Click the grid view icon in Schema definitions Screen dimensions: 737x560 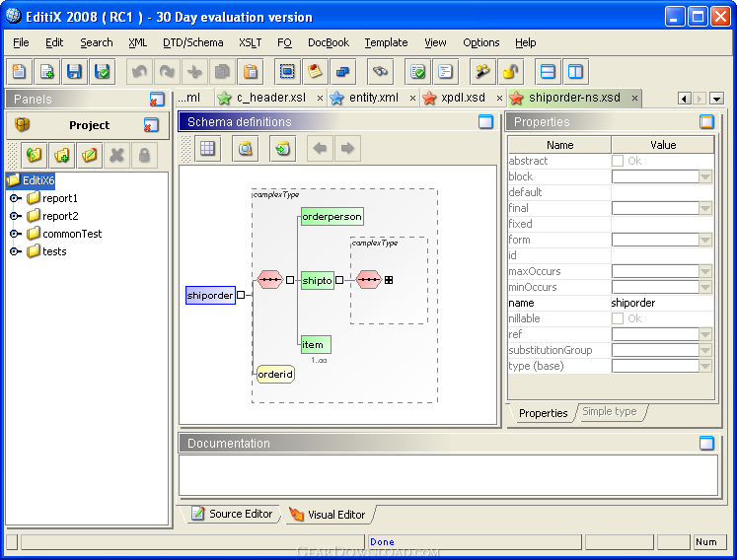point(207,148)
